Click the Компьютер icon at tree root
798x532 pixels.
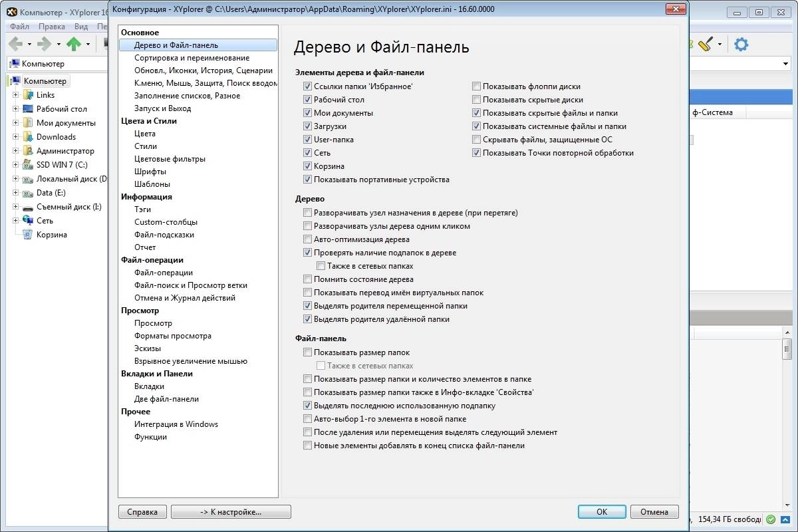coord(15,81)
